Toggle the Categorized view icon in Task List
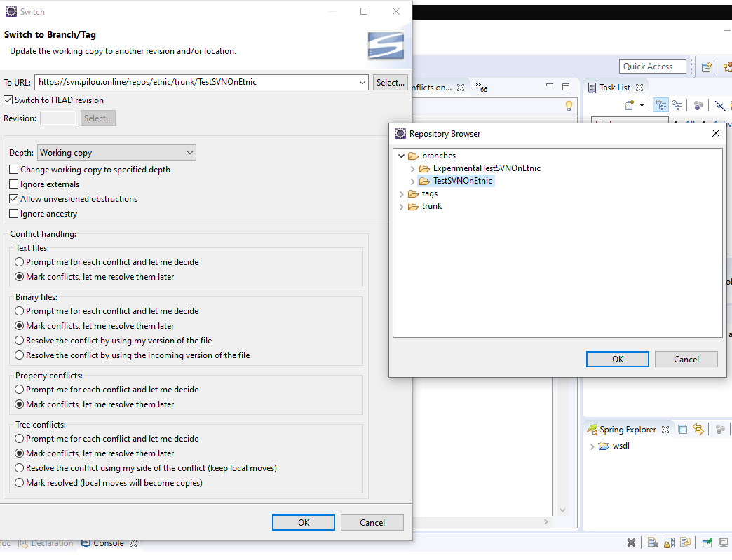 coord(660,105)
